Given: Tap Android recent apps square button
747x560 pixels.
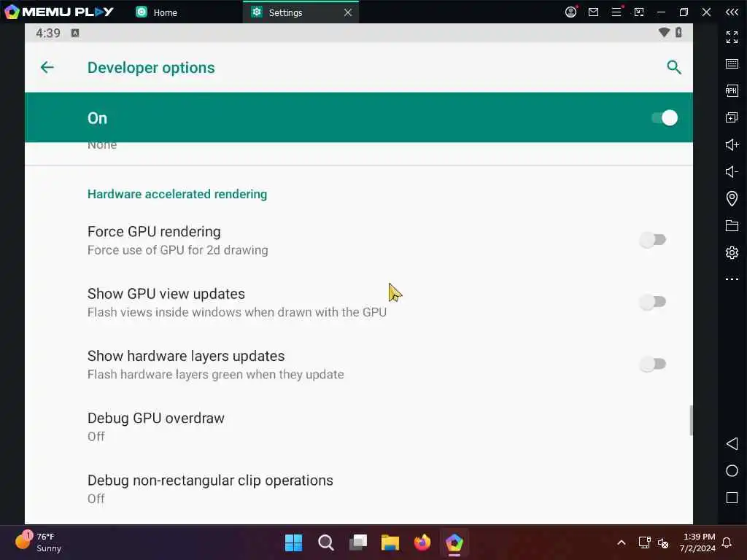Looking at the screenshot, I should point(732,497).
